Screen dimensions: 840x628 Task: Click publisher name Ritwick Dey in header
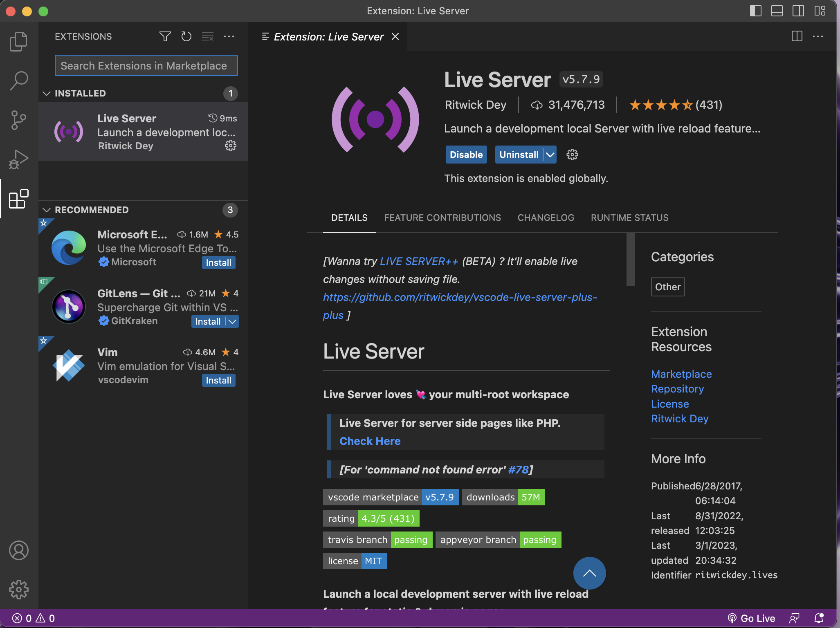click(475, 105)
